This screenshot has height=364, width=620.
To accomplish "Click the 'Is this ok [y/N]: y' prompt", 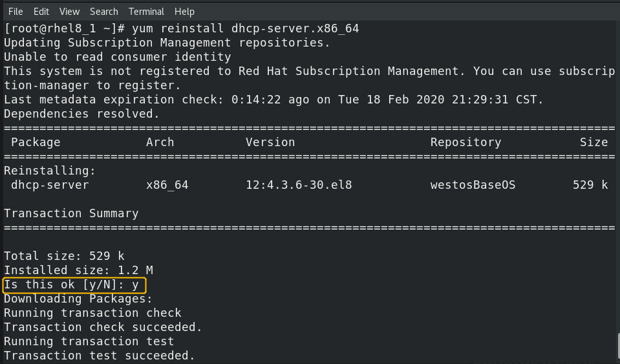I will 74,285.
